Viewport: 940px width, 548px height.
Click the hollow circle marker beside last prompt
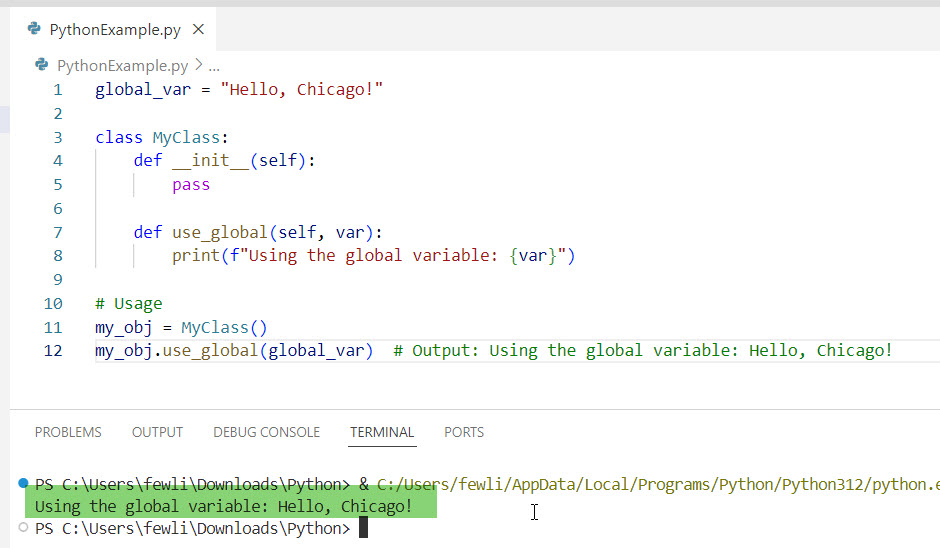coord(23,528)
